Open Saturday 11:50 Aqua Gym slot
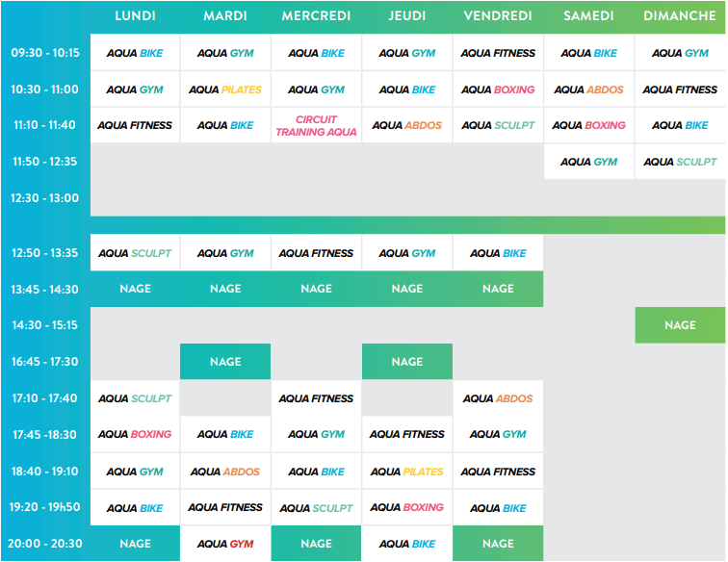 click(588, 162)
